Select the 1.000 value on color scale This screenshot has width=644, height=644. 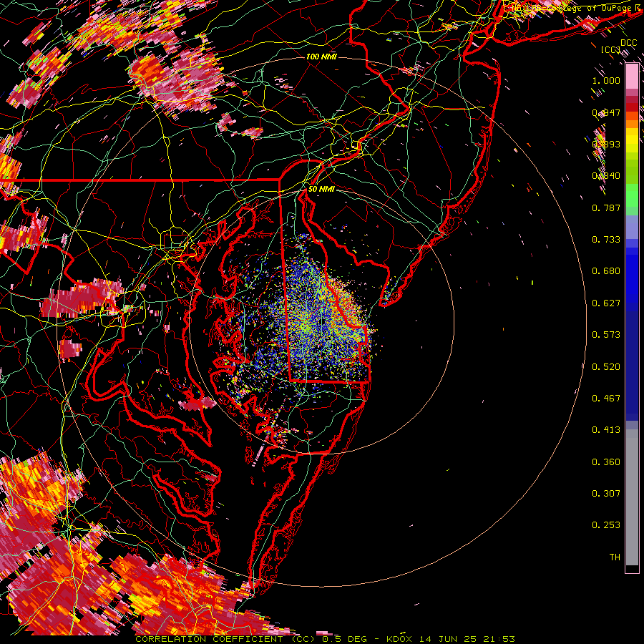point(606,80)
